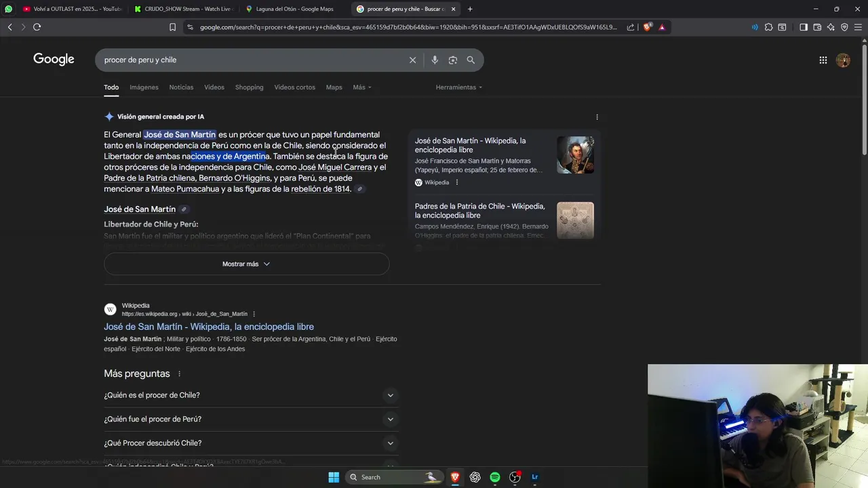868x488 pixels.
Task: Bookmark this page in address bar
Action: click(172, 27)
